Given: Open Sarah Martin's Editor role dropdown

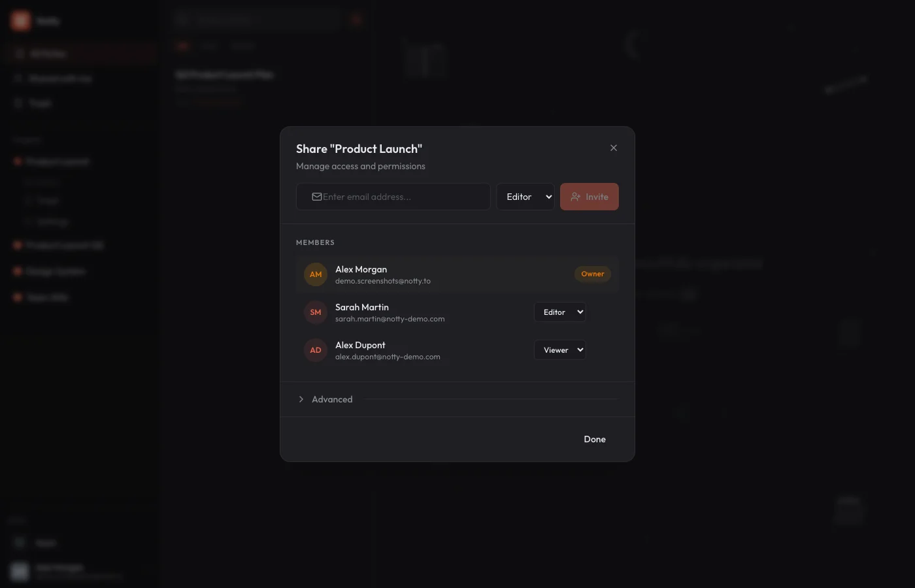Looking at the screenshot, I should (x=560, y=312).
